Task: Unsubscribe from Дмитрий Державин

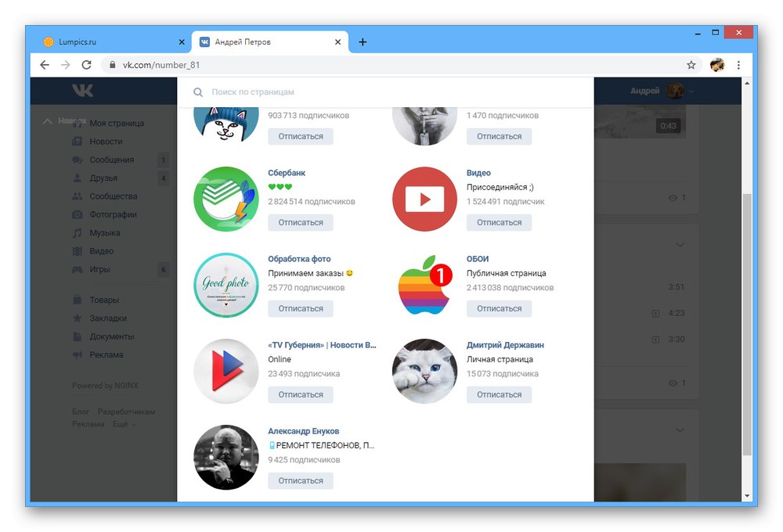Action: tap(499, 395)
